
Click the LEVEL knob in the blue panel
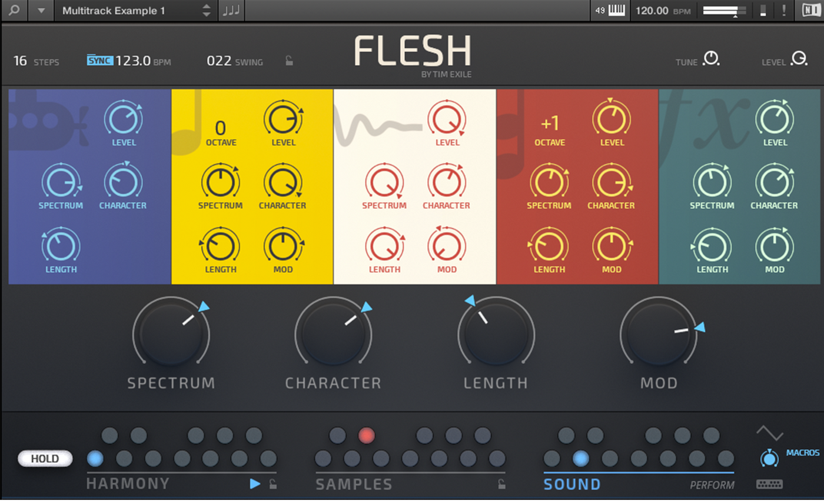[x=123, y=119]
